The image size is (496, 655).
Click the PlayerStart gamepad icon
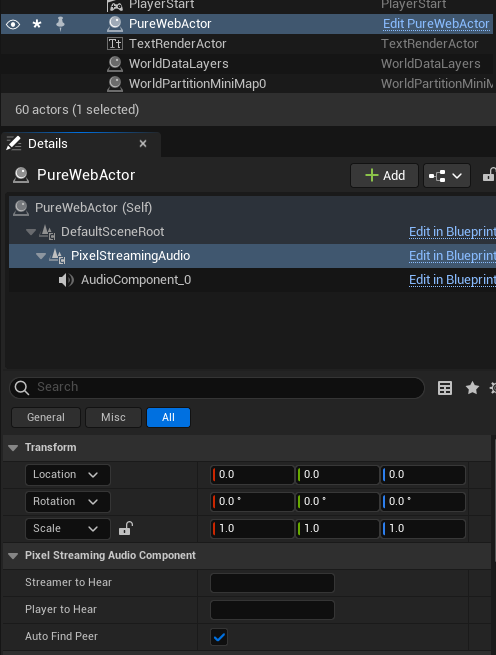(114, 6)
